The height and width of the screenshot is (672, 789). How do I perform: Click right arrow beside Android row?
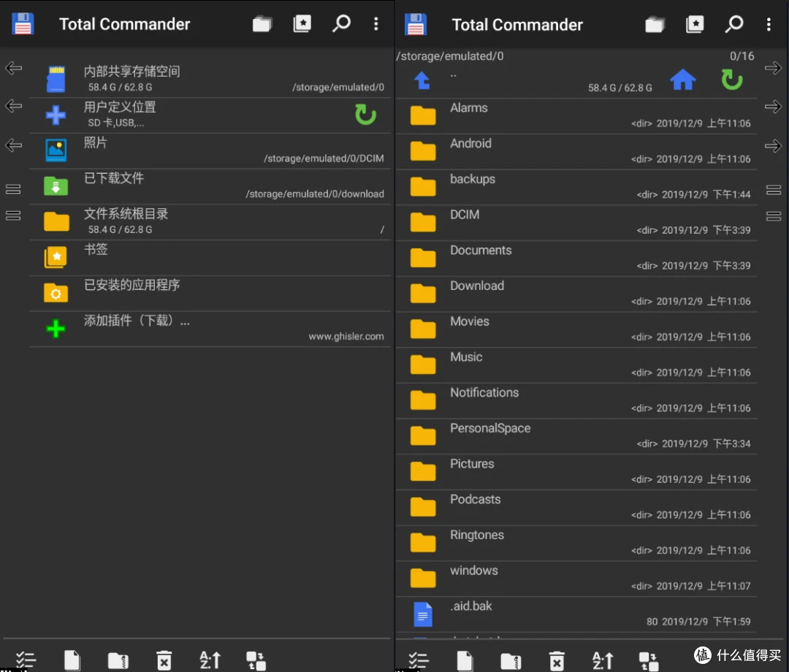pyautogui.click(x=773, y=146)
